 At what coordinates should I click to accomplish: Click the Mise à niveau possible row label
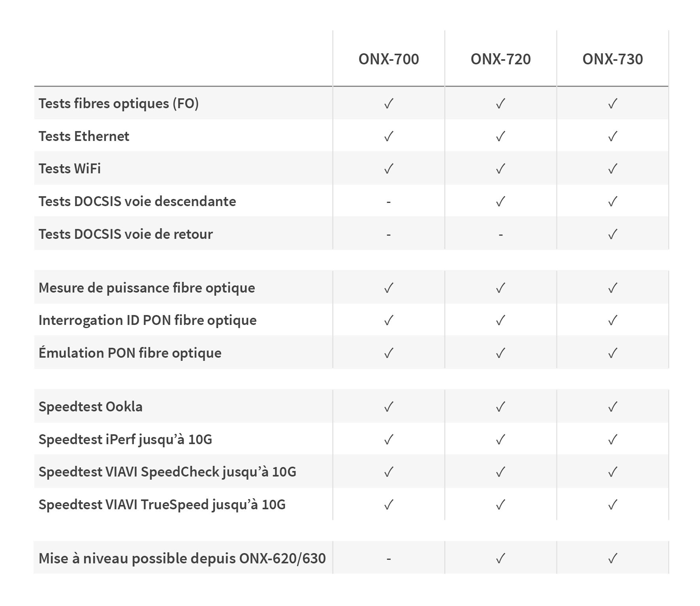pyautogui.click(x=182, y=559)
